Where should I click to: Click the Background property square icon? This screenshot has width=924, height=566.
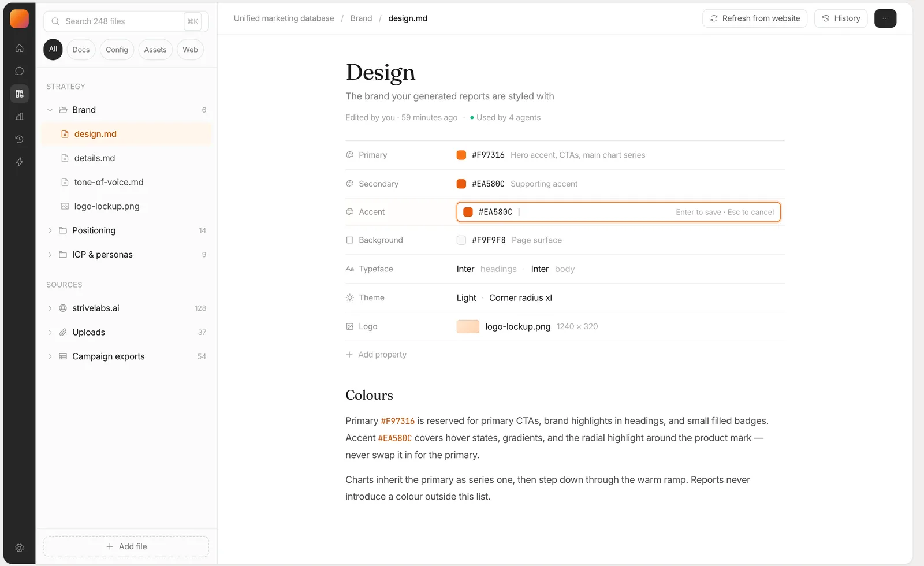coord(349,240)
